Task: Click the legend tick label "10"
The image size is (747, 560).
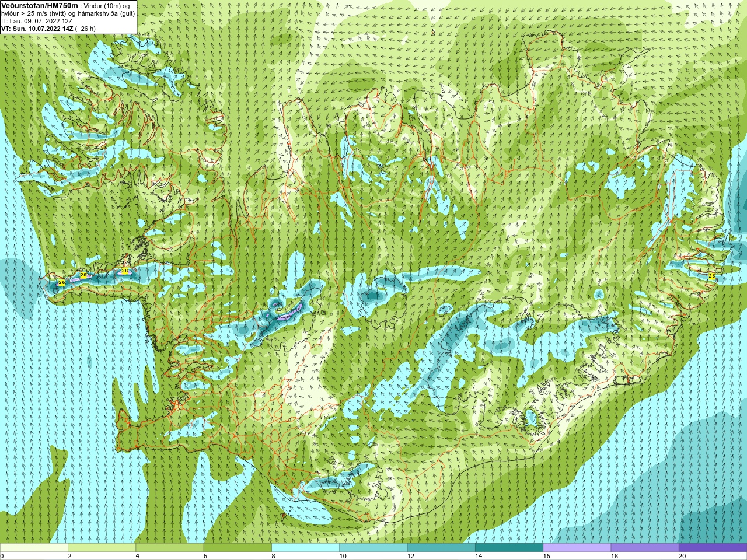Action: coord(343,556)
